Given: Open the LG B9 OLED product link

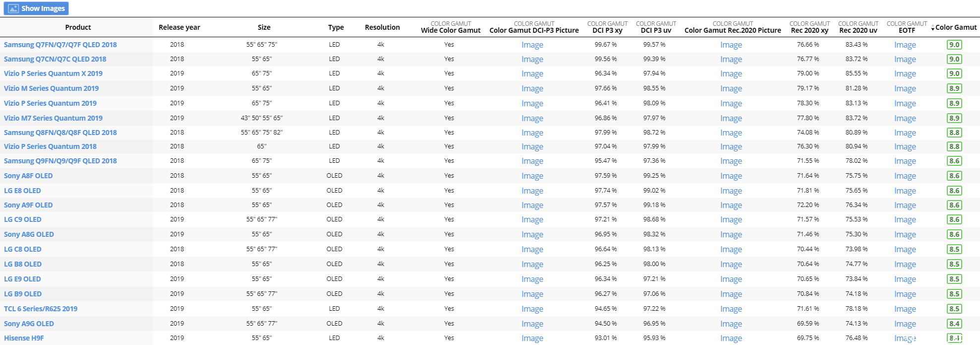Looking at the screenshot, I should click(23, 294).
